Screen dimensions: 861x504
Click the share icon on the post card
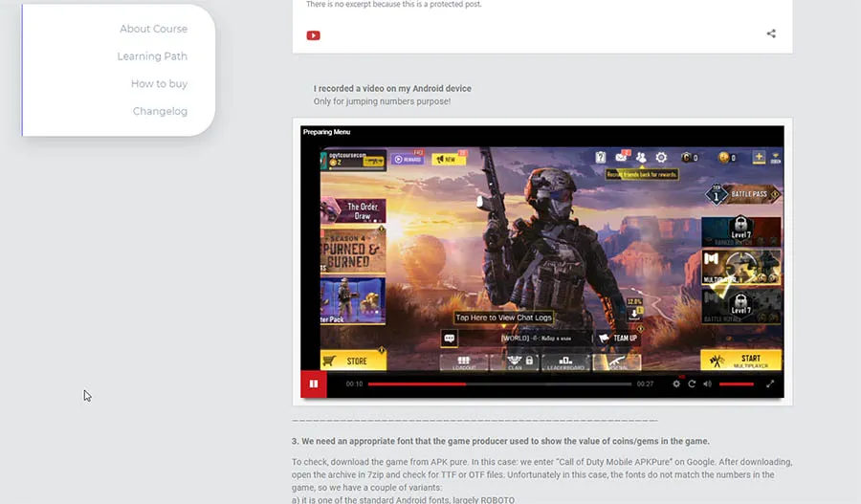point(771,33)
